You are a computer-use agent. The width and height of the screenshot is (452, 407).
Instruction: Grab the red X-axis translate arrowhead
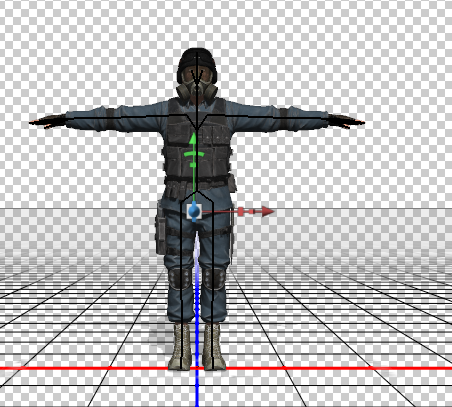point(268,211)
